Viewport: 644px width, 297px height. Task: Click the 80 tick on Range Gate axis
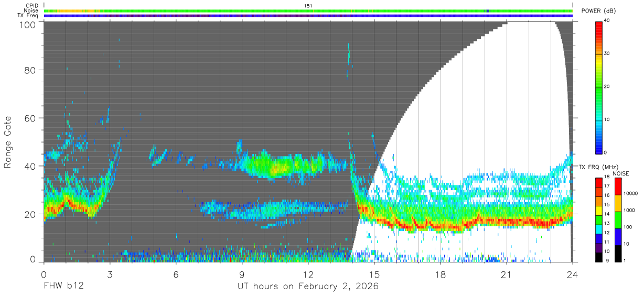pos(31,70)
